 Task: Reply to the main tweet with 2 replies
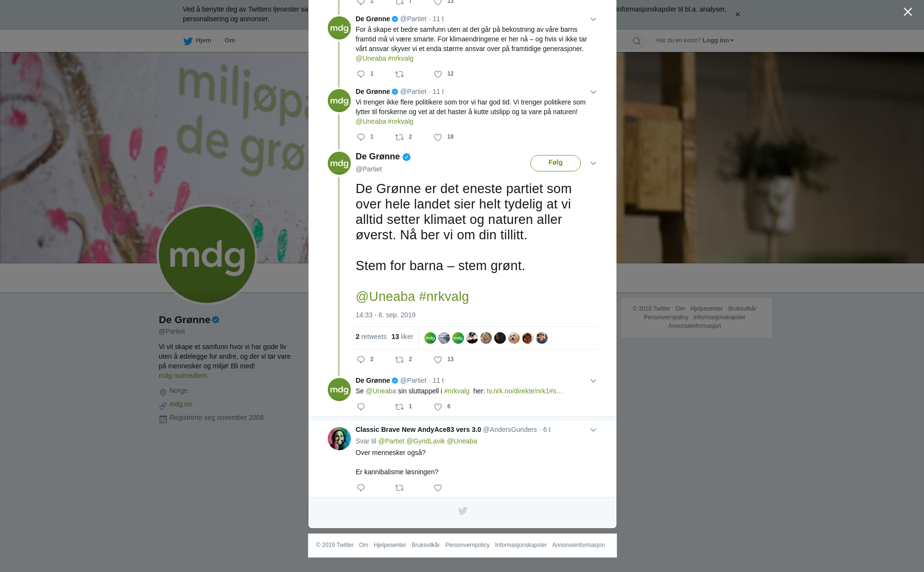click(x=361, y=360)
